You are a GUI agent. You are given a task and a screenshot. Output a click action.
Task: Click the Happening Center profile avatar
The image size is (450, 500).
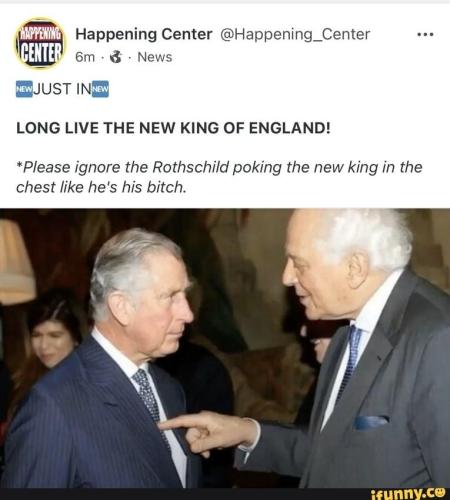click(40, 43)
